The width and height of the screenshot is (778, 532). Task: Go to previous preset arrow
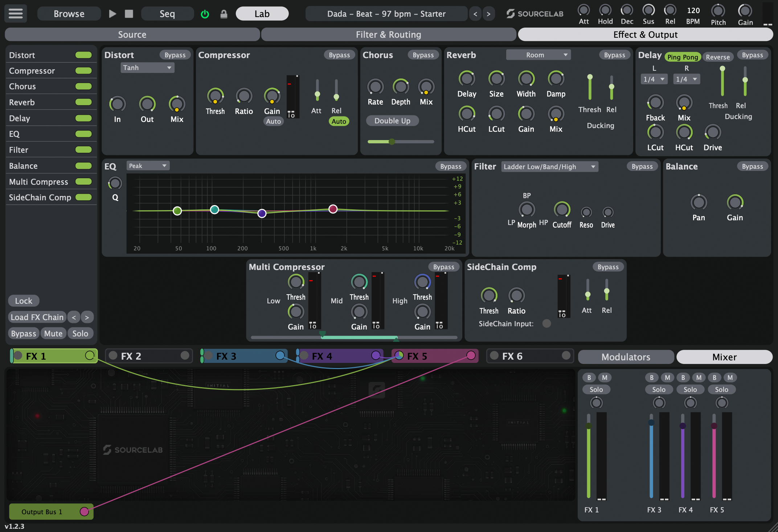[475, 14]
